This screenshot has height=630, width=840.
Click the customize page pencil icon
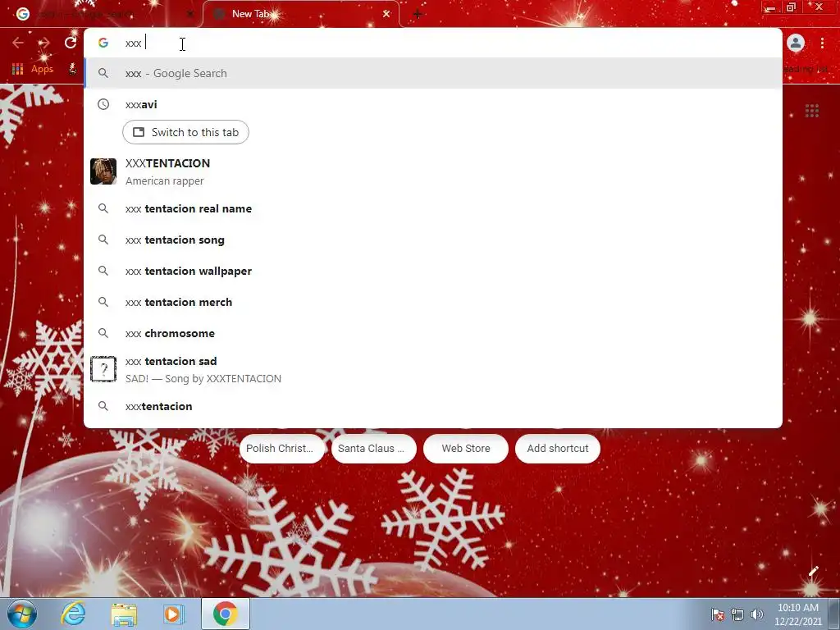coord(813,571)
